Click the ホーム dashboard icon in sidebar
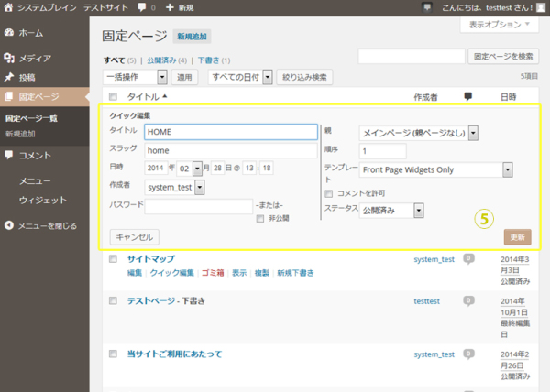 click(9, 32)
